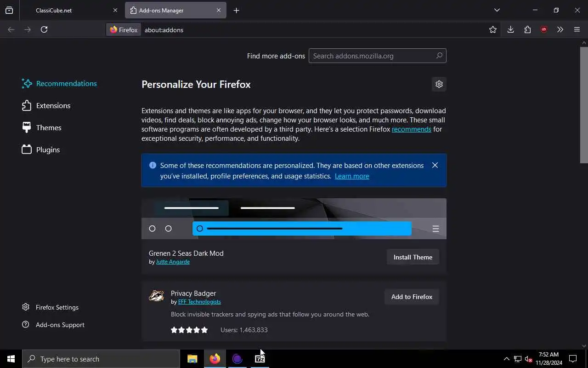Reload the current page

point(44,29)
